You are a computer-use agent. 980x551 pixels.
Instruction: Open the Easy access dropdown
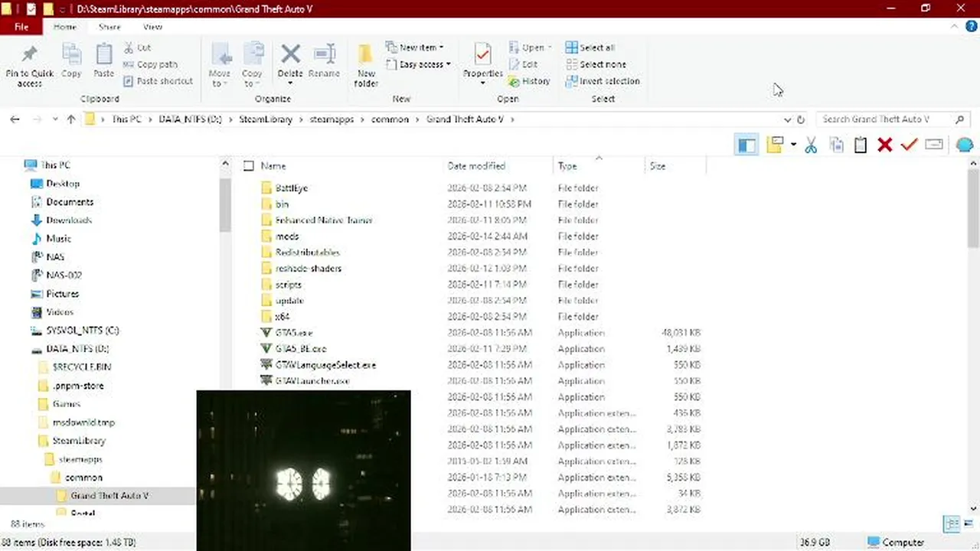[x=420, y=64]
